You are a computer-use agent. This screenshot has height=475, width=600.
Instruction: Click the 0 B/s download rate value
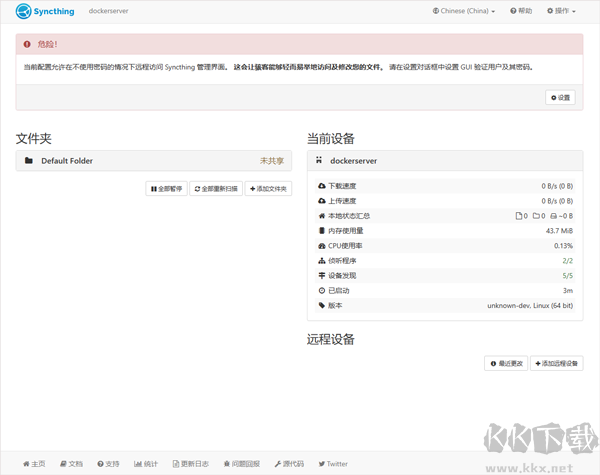tap(557, 186)
